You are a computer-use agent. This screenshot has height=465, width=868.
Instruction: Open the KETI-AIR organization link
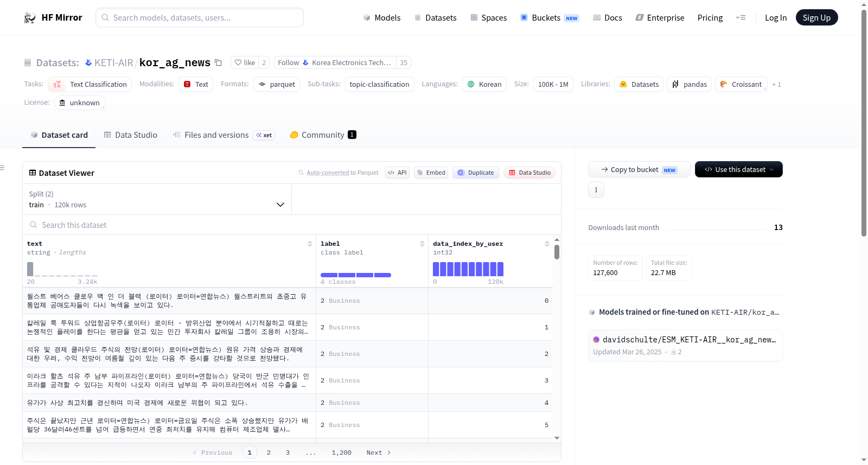pyautogui.click(x=113, y=62)
